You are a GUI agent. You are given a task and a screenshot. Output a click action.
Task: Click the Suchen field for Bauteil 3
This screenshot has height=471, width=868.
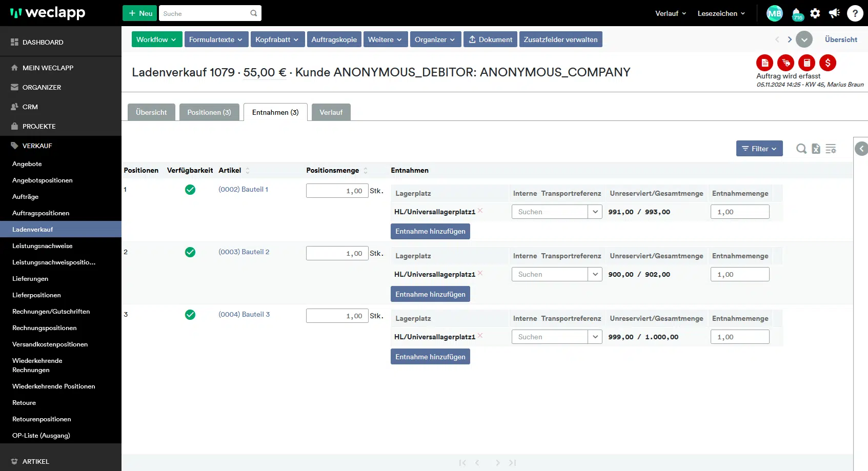coord(550,337)
